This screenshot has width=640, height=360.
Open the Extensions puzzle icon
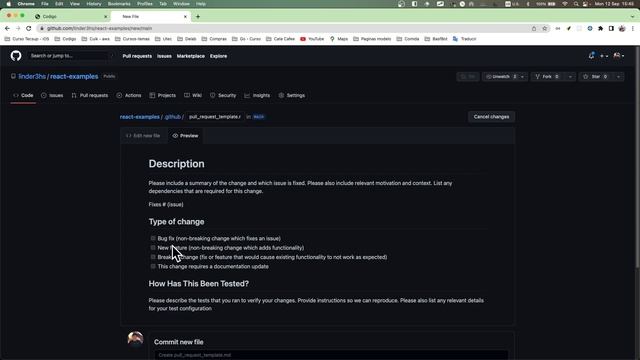(600, 28)
